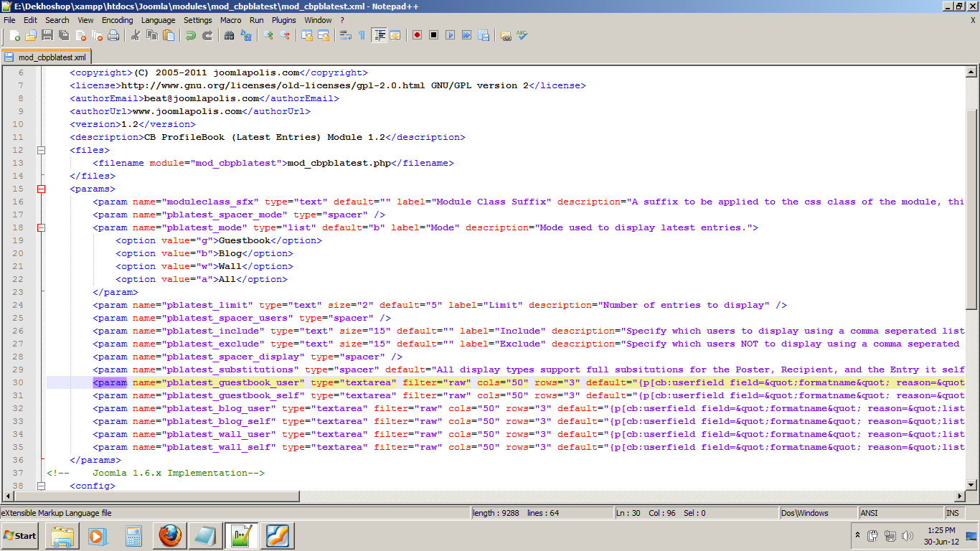
Task: Save the current recorded macro icon
Action: tap(483, 35)
